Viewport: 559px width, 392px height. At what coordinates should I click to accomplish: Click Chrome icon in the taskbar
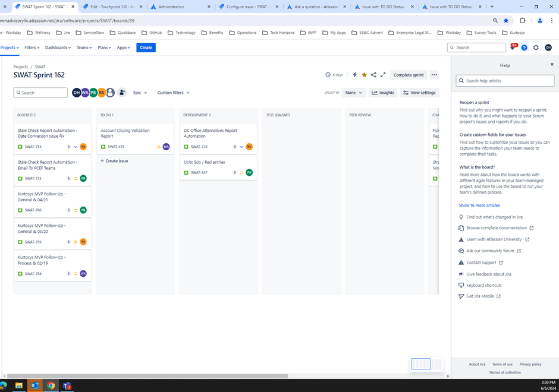pos(51,385)
